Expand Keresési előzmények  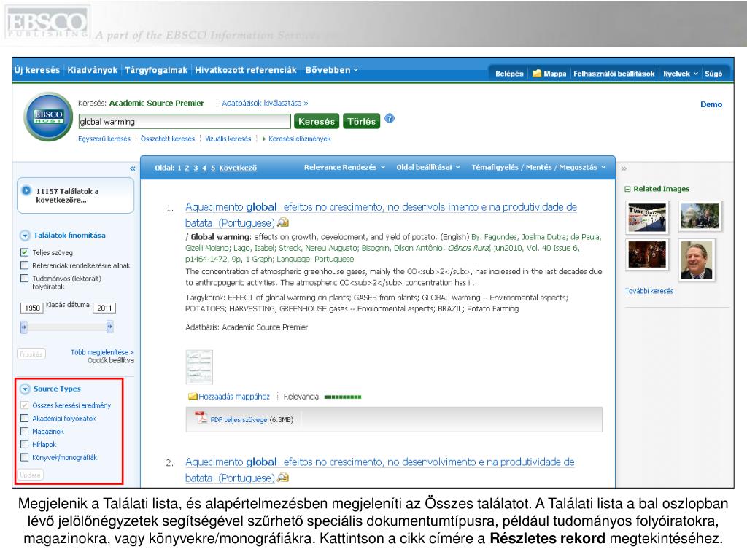point(296,139)
